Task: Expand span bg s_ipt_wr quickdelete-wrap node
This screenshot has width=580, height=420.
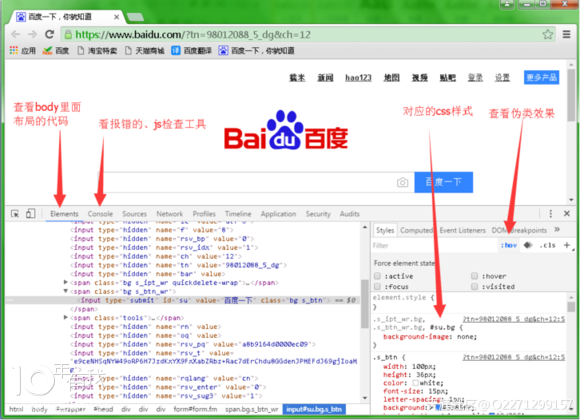Action: [x=65, y=282]
